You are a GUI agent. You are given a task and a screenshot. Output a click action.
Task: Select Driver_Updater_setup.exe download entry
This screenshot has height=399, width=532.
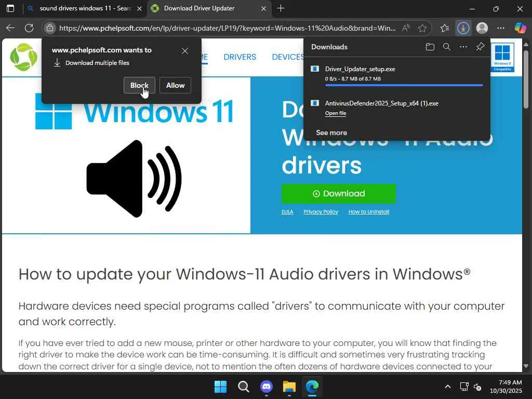(x=397, y=75)
